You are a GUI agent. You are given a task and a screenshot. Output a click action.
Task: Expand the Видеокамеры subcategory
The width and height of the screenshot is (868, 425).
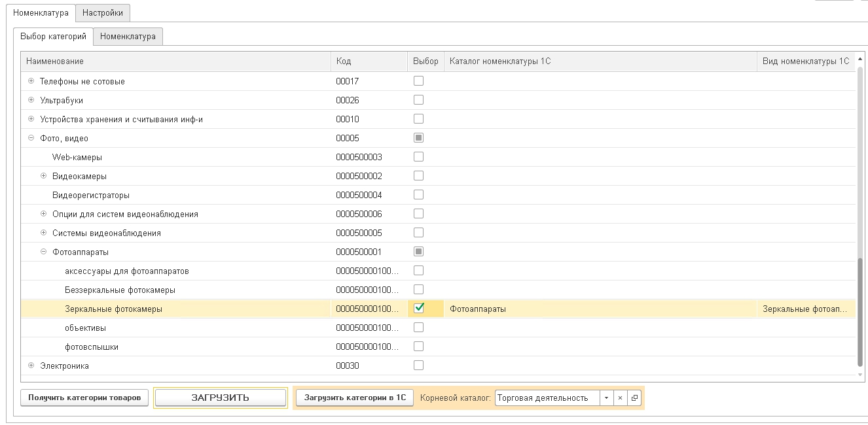[x=44, y=176]
